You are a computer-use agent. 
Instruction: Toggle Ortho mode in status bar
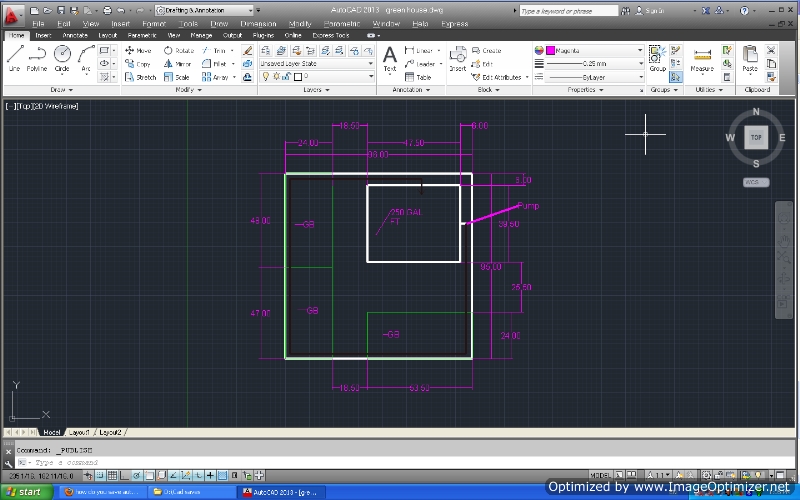[124, 476]
